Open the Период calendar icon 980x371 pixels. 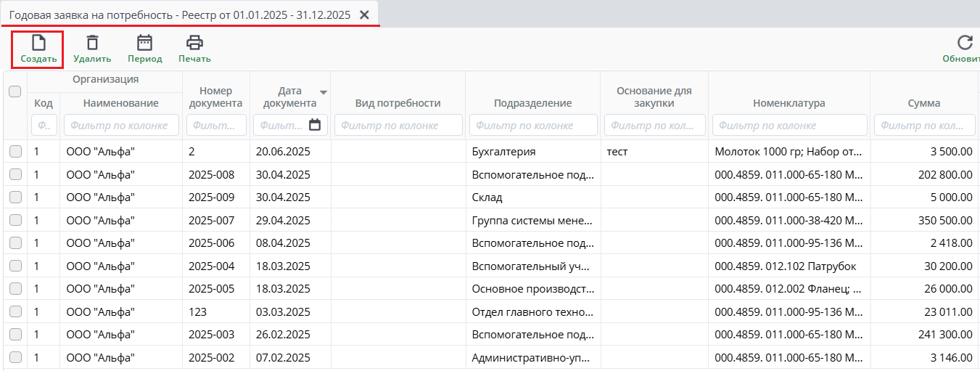[x=145, y=43]
